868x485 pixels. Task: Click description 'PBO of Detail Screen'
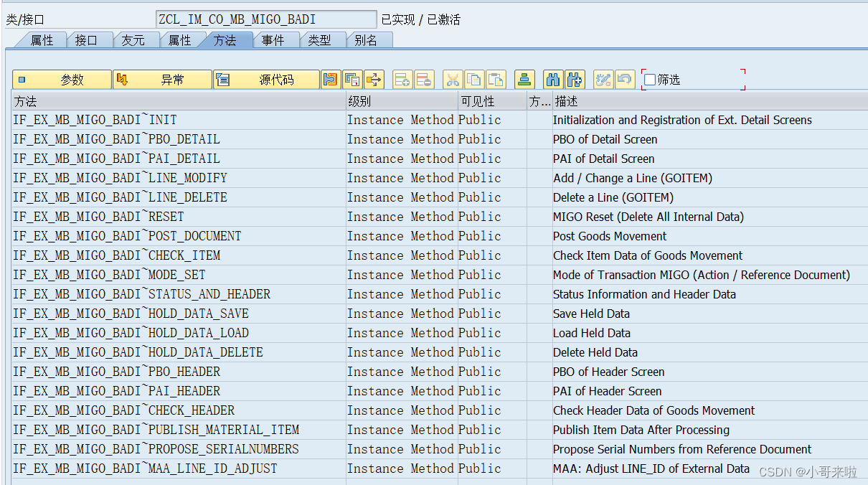click(605, 139)
